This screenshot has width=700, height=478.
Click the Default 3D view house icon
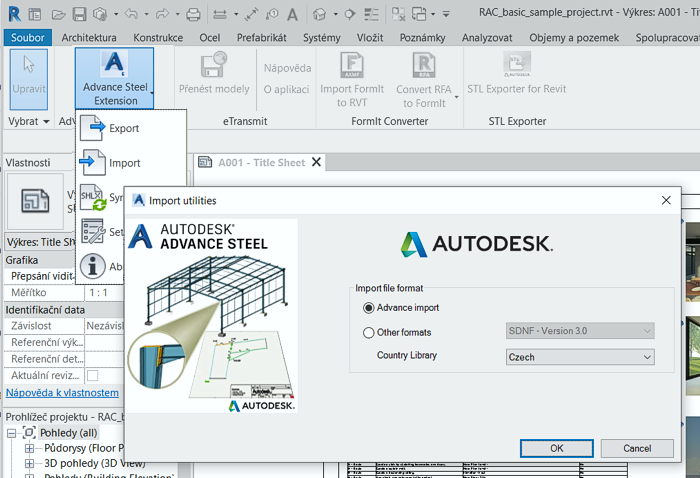click(x=320, y=15)
